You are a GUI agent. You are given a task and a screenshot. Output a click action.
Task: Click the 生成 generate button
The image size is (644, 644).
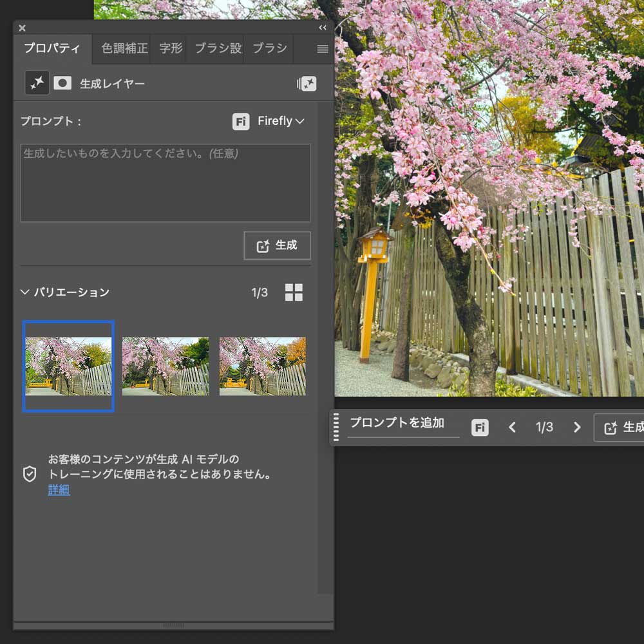click(x=277, y=245)
